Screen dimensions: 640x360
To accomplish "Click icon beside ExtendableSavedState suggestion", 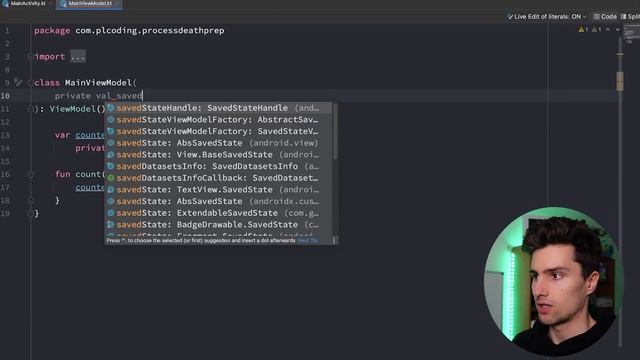I will coord(111,213).
